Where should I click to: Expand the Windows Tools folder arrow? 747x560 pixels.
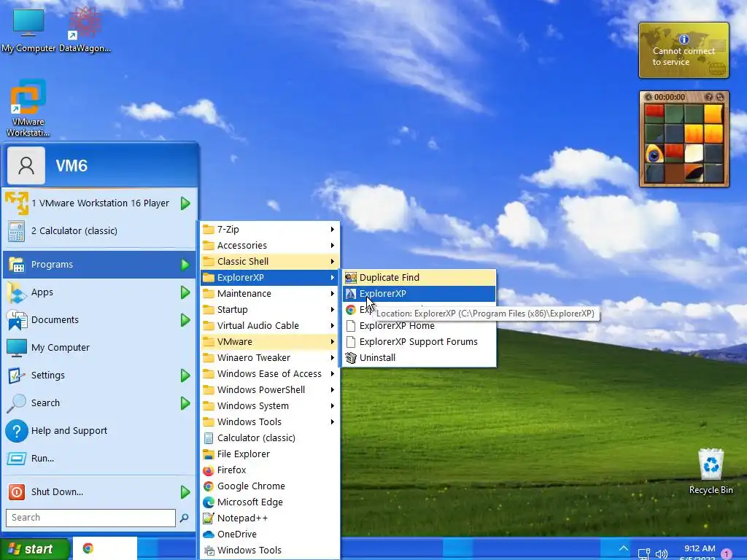(333, 422)
